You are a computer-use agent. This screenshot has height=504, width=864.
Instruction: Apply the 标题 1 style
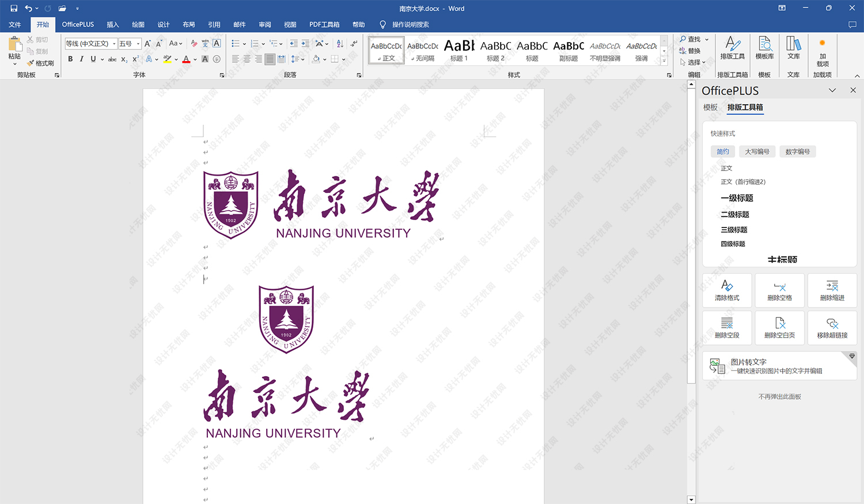[459, 50]
